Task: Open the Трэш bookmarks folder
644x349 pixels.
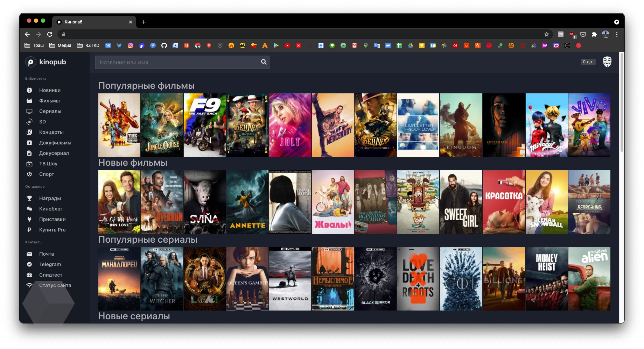Action: coord(34,45)
